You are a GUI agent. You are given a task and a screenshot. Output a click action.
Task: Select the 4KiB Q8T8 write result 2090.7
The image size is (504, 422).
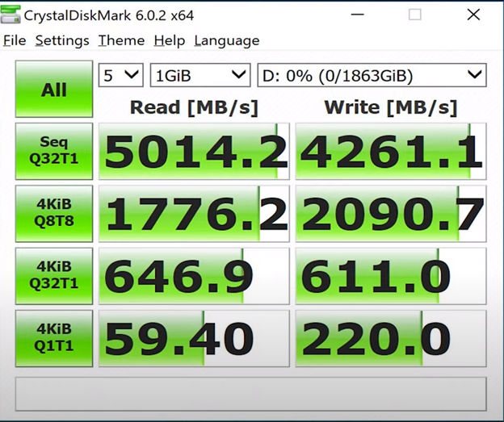(x=391, y=213)
